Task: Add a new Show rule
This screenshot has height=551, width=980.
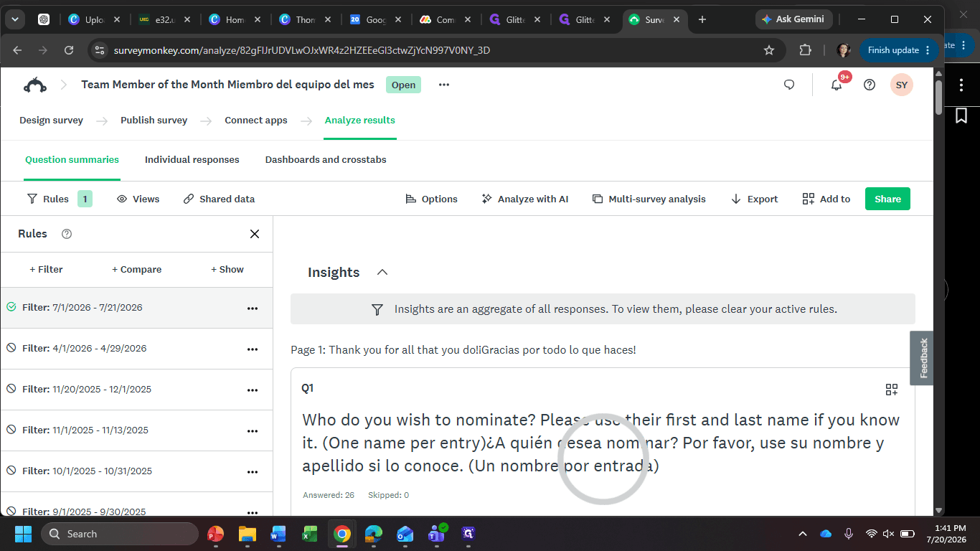Action: [227, 269]
